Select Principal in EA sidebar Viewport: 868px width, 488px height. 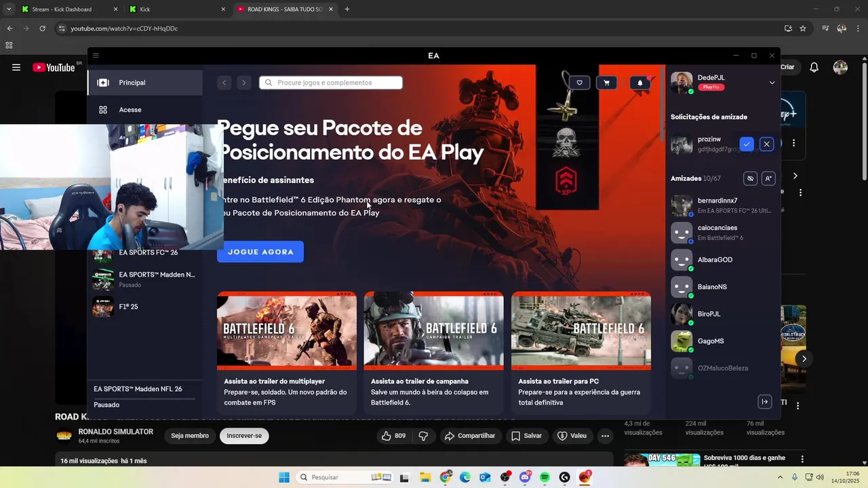click(145, 83)
